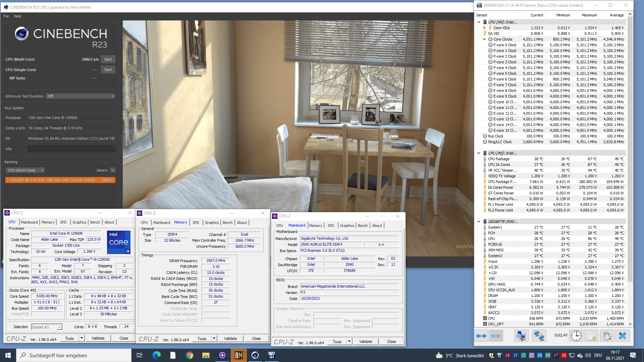Screen dimensions: 644x362
Task: Click HWiNFO expand-view arrows icon
Action: [482, 336]
